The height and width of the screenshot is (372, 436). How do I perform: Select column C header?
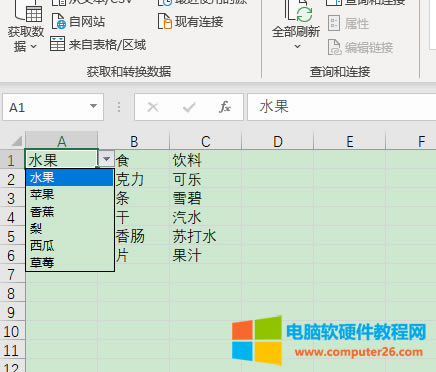[x=206, y=141]
